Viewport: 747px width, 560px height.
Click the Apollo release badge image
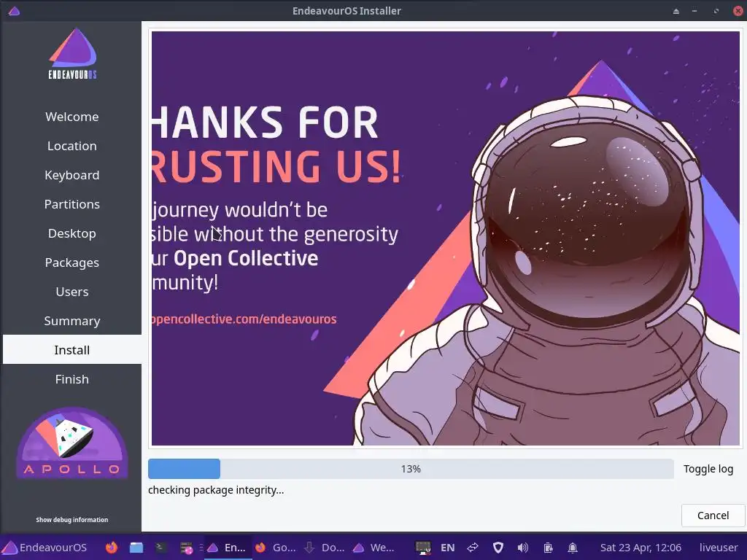tap(72, 443)
